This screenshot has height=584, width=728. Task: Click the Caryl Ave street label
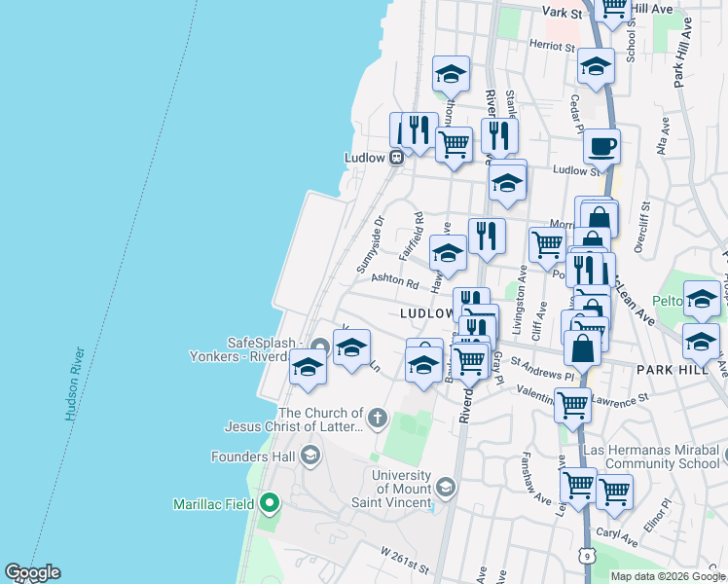coord(617,537)
